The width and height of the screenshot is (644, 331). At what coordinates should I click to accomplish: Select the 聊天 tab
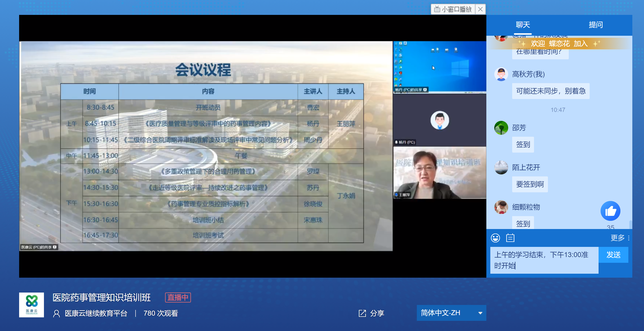pyautogui.click(x=523, y=25)
